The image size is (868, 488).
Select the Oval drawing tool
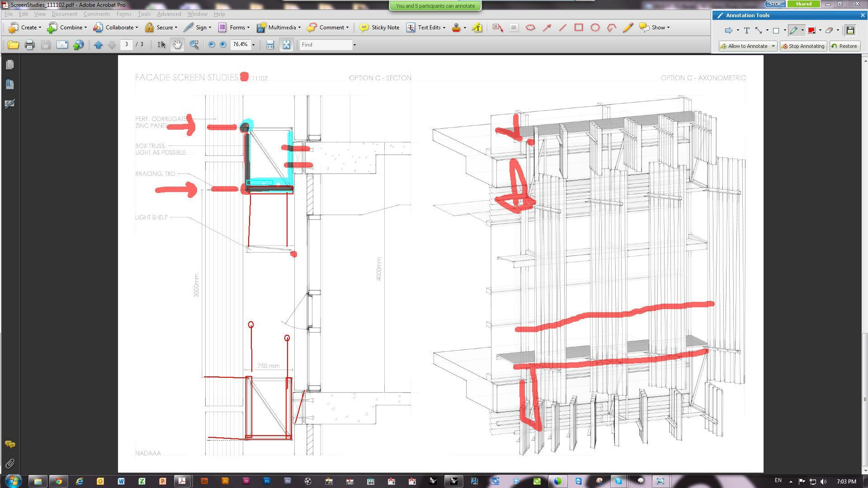click(x=595, y=28)
